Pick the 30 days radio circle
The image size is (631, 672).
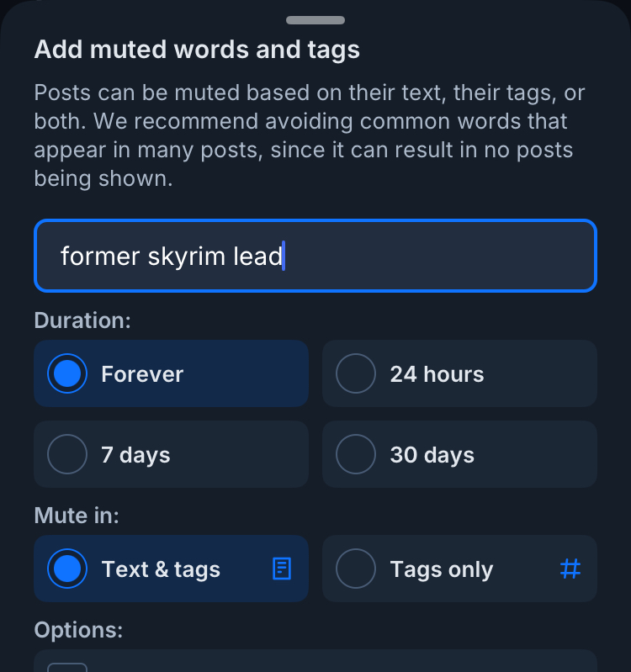click(356, 455)
